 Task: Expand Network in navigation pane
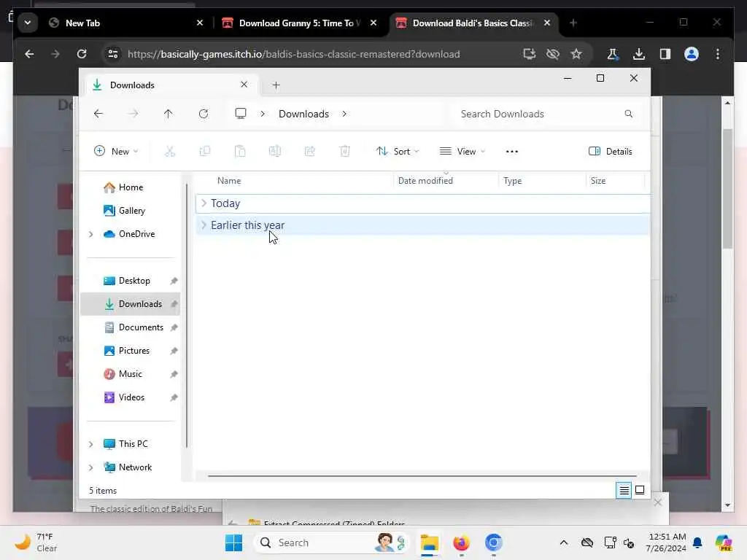pyautogui.click(x=90, y=467)
